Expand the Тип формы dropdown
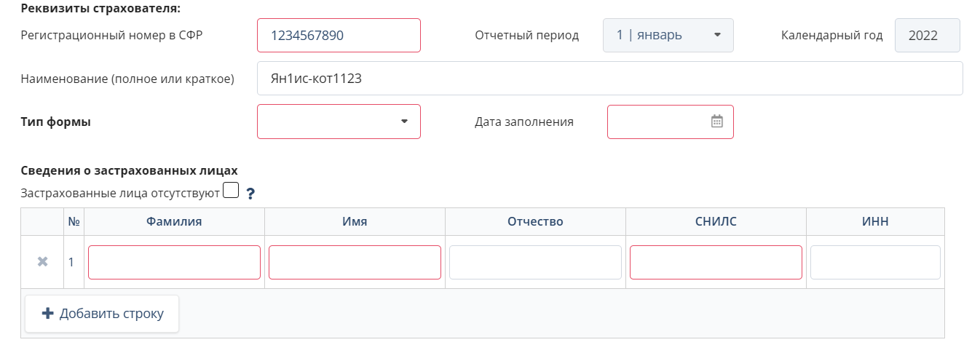This screenshot has width=980, height=345. pos(339,122)
